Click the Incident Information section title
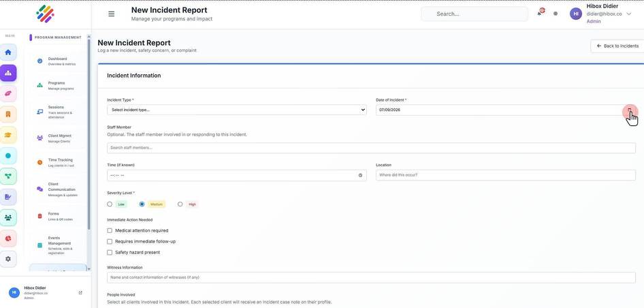Viewport: 644px width, 308px height. 134,76
